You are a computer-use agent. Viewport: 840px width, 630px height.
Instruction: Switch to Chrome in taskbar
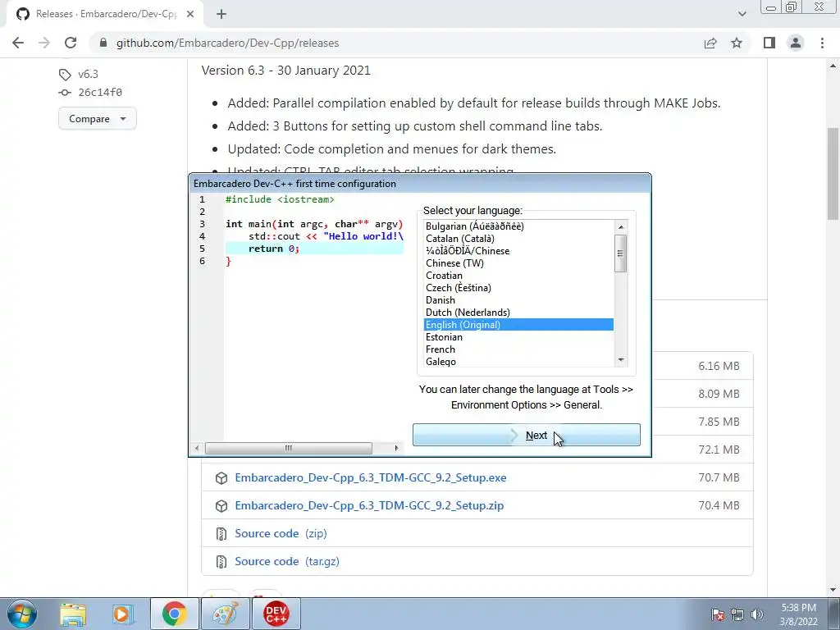pos(174,614)
